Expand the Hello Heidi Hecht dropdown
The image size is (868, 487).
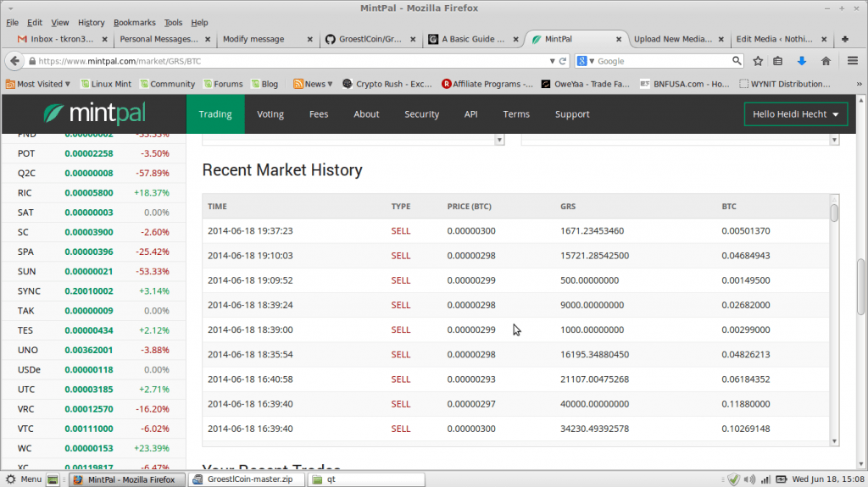[795, 114]
